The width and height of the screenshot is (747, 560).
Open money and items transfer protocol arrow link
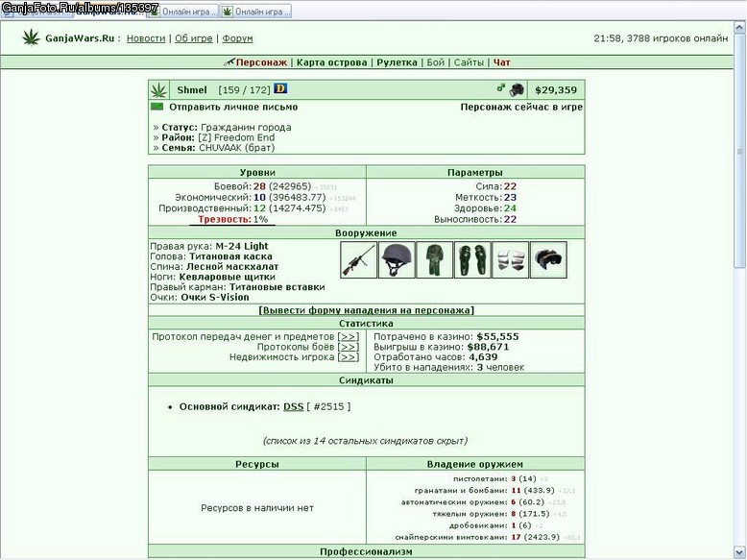click(348, 336)
